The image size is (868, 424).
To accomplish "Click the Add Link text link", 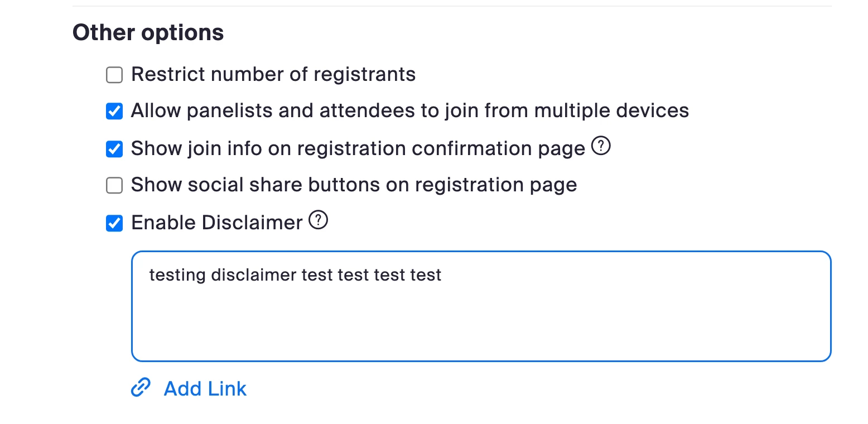I will 205,389.
